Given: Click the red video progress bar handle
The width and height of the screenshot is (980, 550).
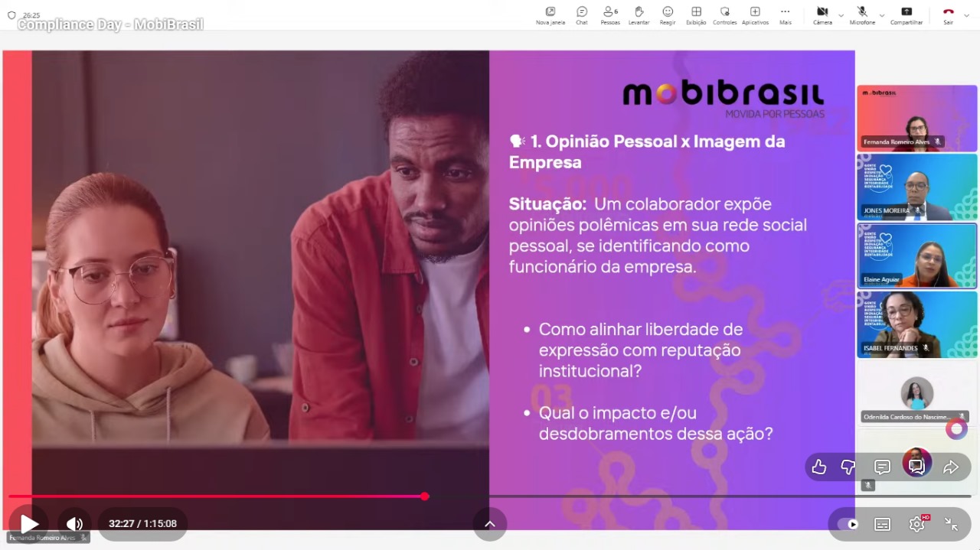Looking at the screenshot, I should [425, 496].
